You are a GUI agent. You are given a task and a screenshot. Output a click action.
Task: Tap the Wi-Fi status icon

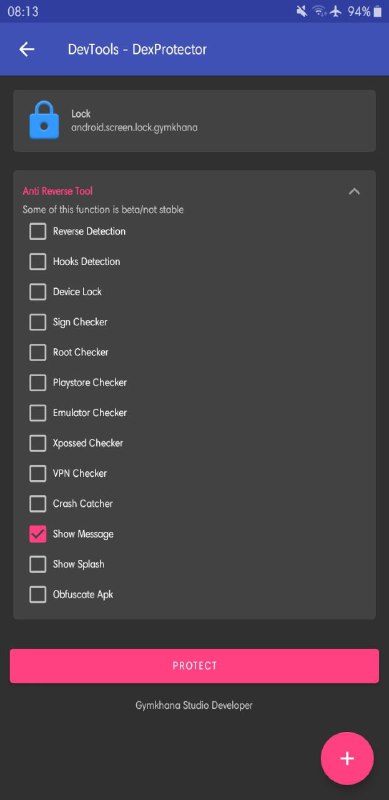click(x=320, y=12)
